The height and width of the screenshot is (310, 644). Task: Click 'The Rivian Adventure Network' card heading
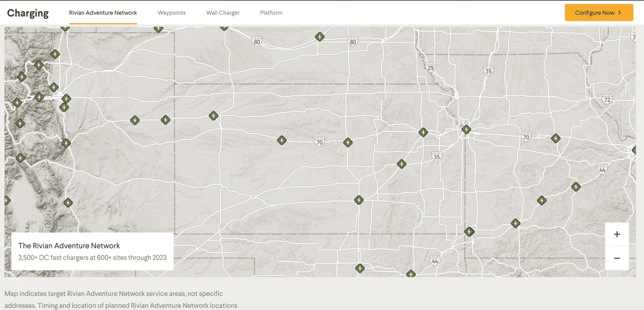69,246
